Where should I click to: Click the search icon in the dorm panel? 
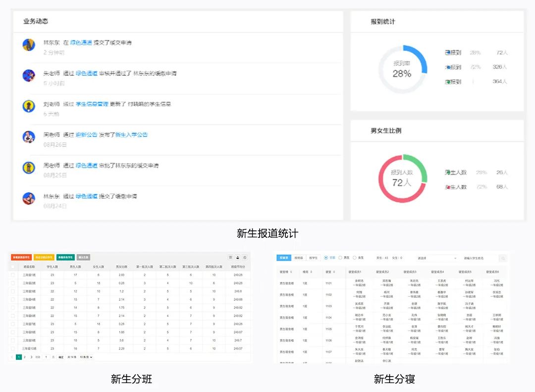503,258
